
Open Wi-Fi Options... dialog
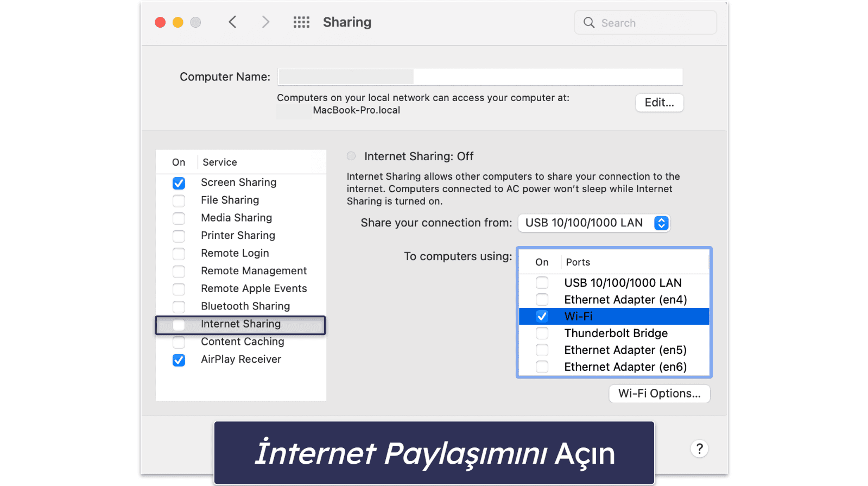660,394
